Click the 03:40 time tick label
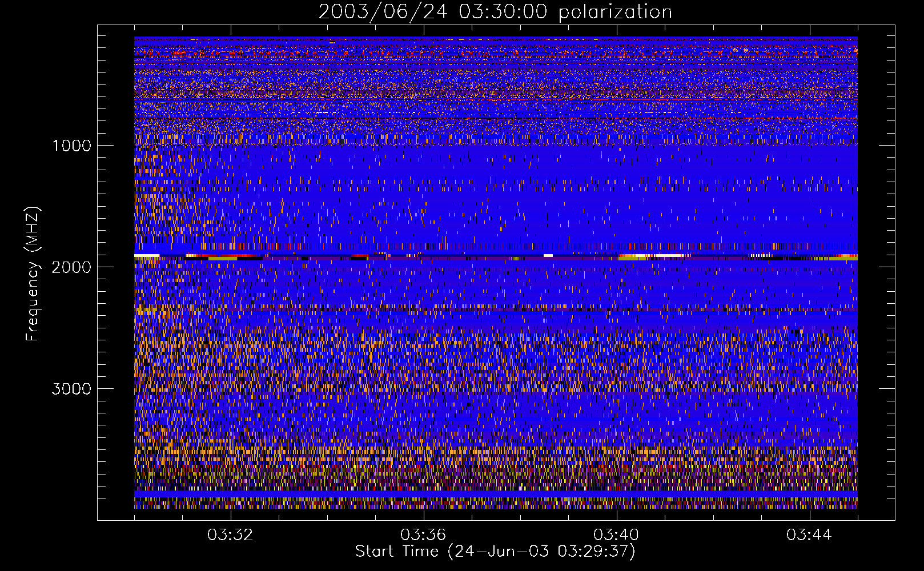Screen dimensions: 924x571 [x=616, y=535]
